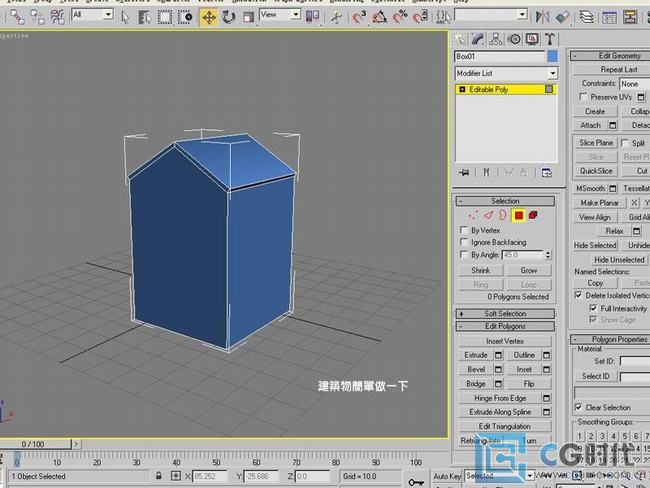Open the Select by Name tool
This screenshot has width=650, height=488.
click(x=144, y=17)
